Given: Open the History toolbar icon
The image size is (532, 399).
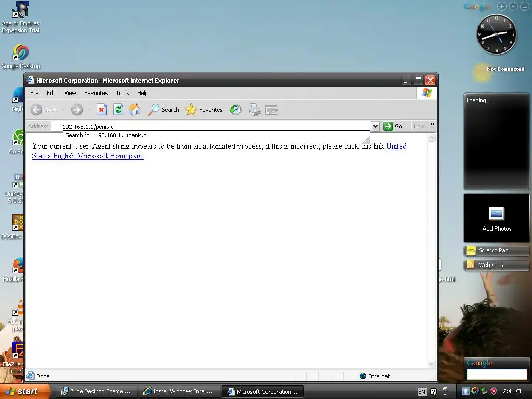Looking at the screenshot, I should 235,110.
